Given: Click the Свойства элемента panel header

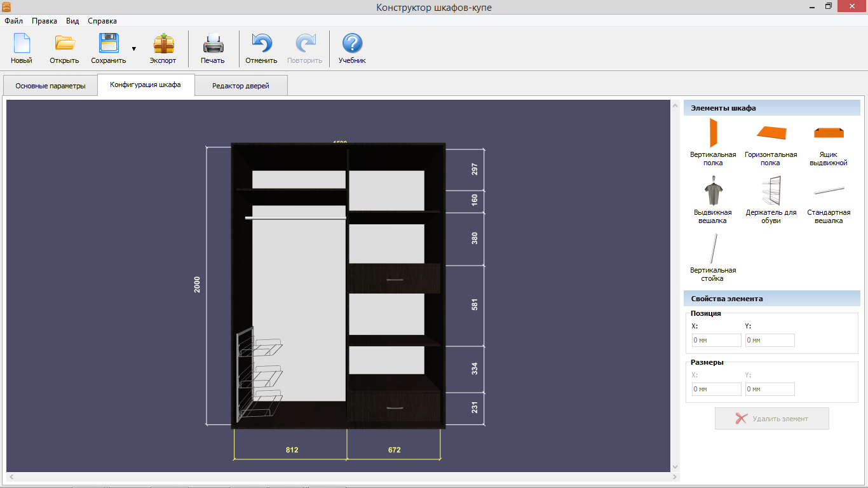Looking at the screenshot, I should point(771,298).
